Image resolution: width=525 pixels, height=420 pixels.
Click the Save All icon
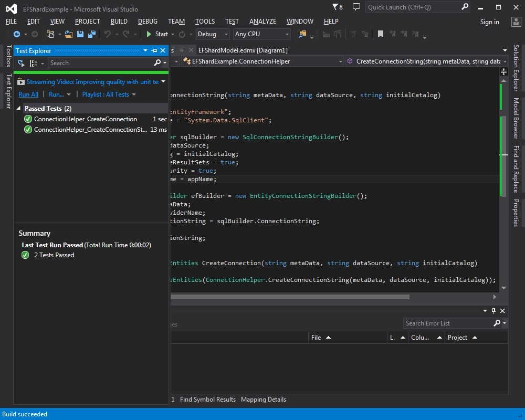(x=92, y=34)
